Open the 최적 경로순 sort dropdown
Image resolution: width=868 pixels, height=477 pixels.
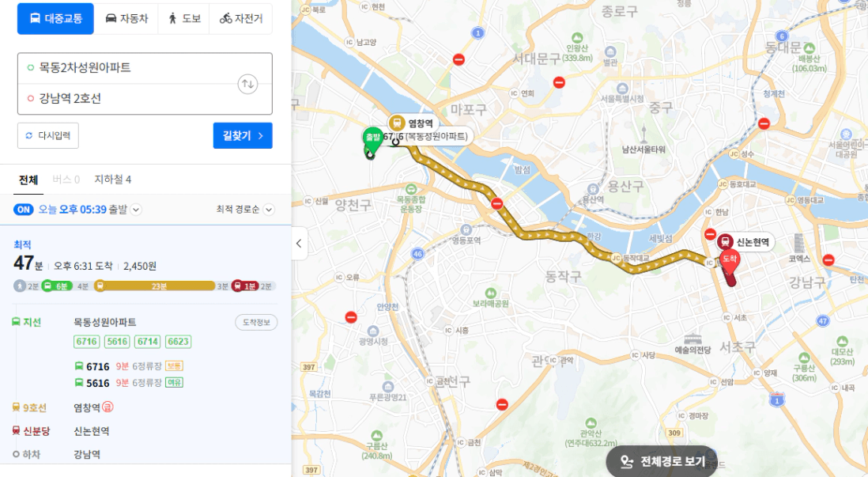245,210
